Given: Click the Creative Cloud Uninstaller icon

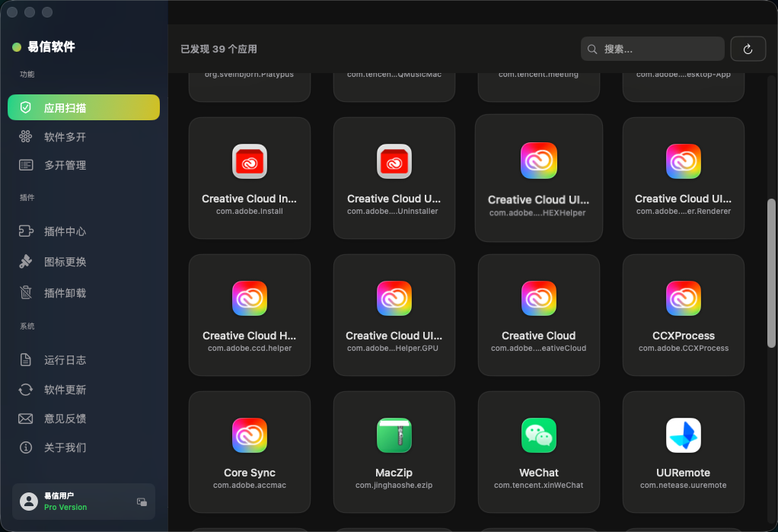Looking at the screenshot, I should pos(394,161).
